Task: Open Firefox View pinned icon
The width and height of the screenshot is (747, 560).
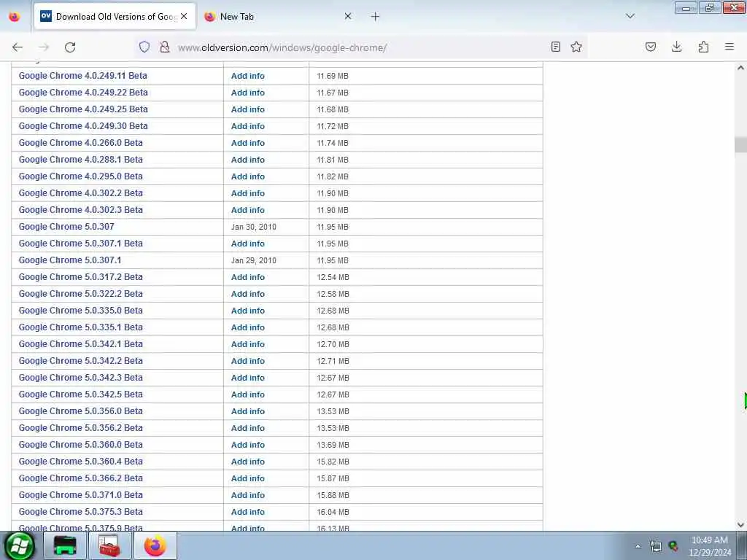Action: click(15, 16)
